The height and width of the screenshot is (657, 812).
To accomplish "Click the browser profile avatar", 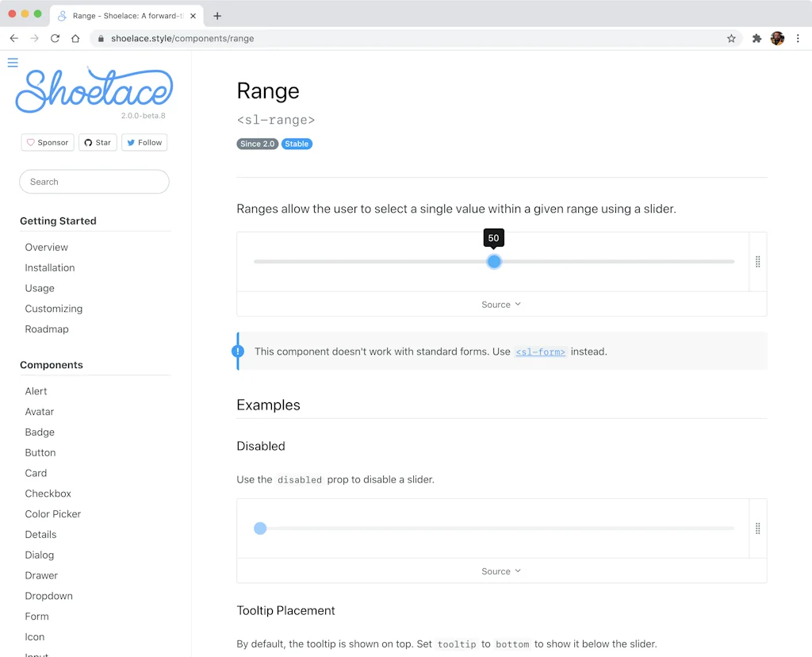I will click(777, 37).
